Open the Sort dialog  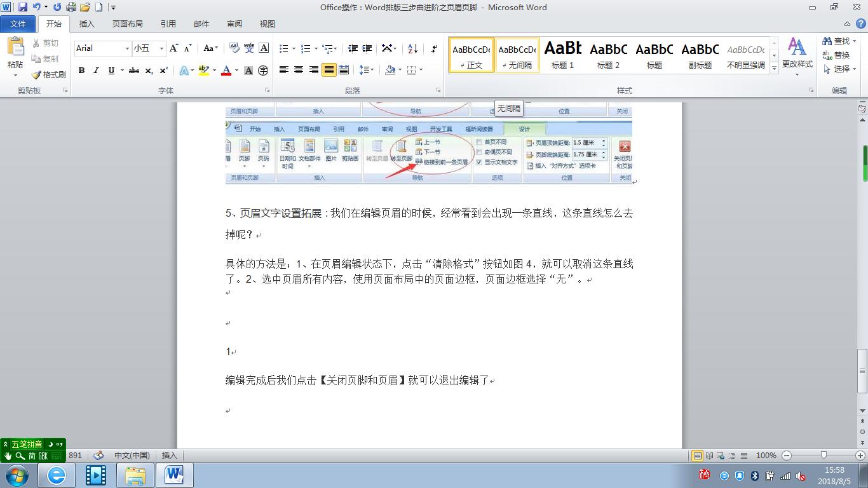click(x=412, y=48)
